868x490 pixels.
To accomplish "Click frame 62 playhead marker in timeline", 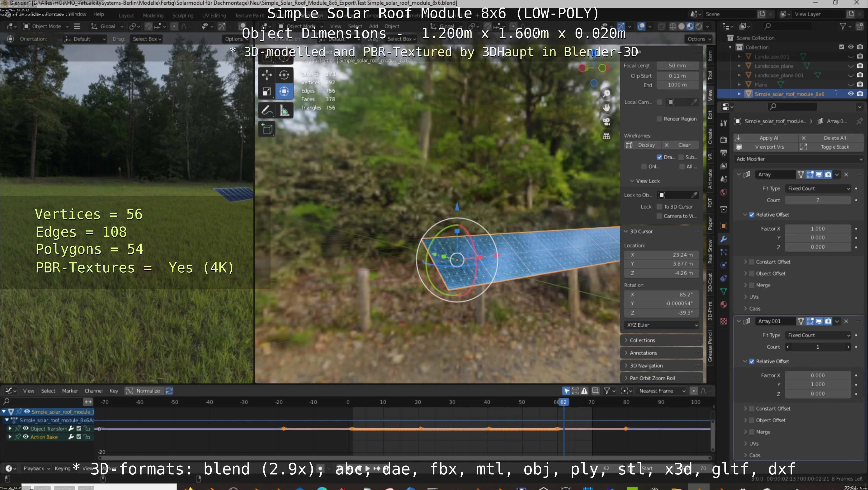I will (x=563, y=402).
